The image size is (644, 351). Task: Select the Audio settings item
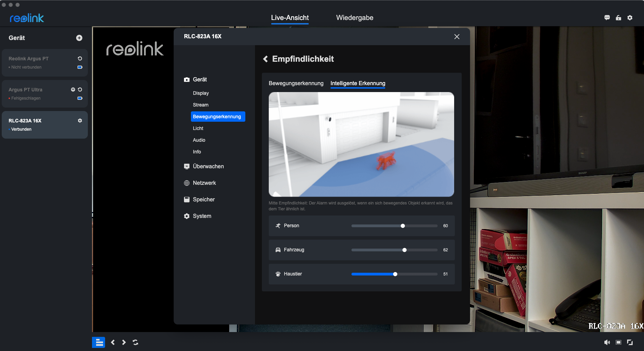pyautogui.click(x=199, y=140)
